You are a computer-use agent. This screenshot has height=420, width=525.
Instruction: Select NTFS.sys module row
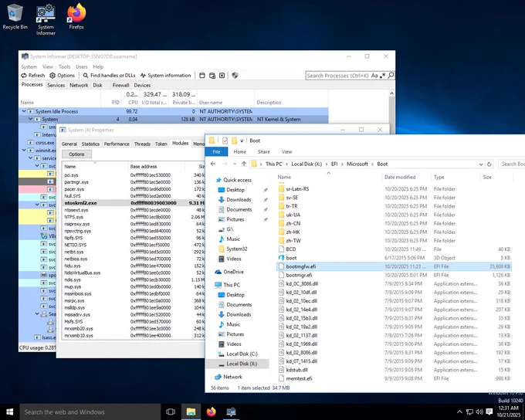point(134,217)
